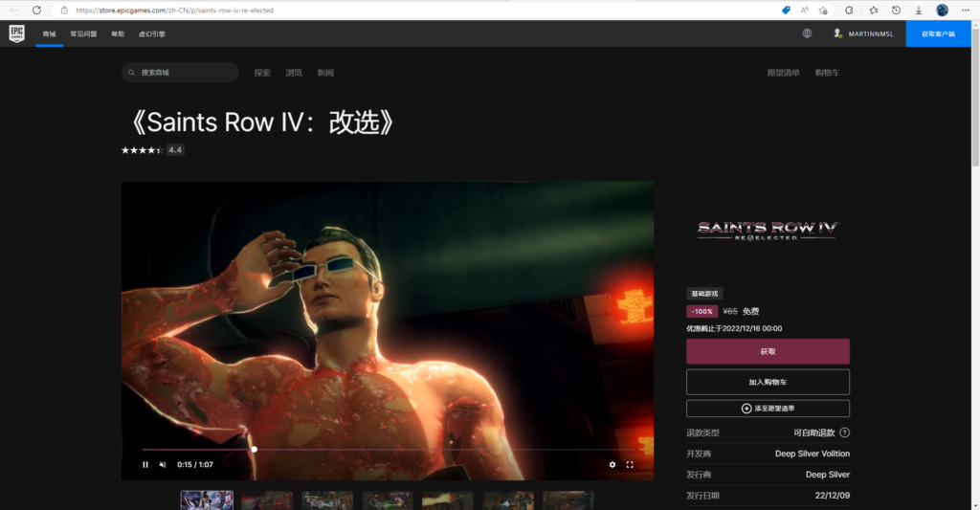This screenshot has width=980, height=510.
Task: Open the language globe selector
Action: click(x=807, y=33)
